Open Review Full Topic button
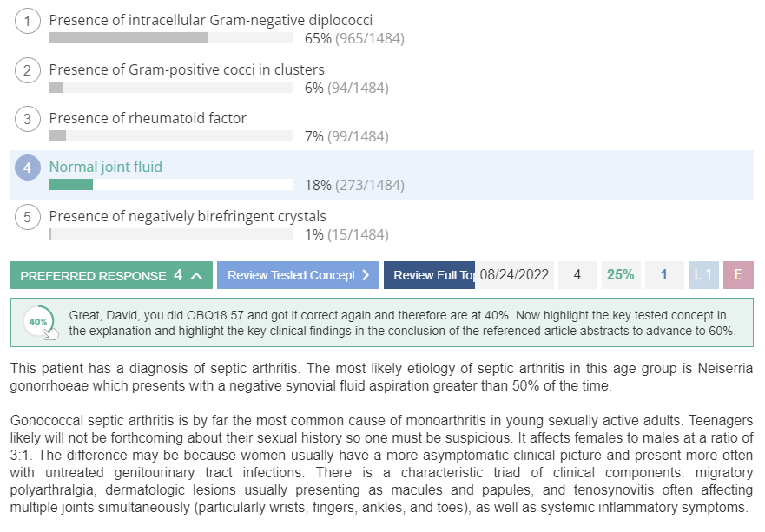The width and height of the screenshot is (765, 532). point(429,275)
